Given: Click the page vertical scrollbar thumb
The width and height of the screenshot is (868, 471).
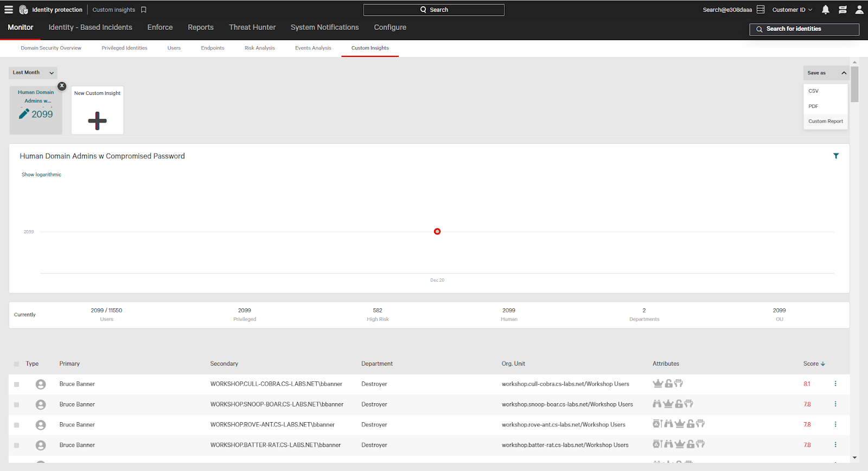Looking at the screenshot, I should (854, 84).
